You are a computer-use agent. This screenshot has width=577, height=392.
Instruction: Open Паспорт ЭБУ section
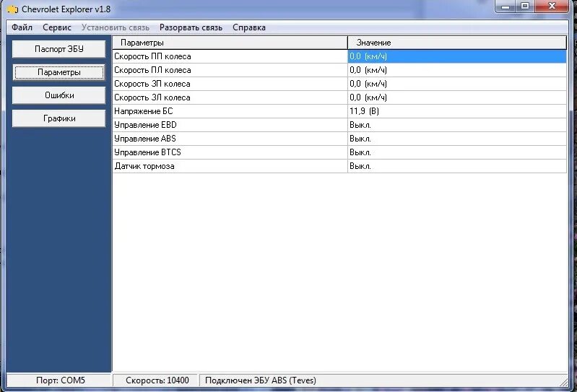click(x=59, y=49)
